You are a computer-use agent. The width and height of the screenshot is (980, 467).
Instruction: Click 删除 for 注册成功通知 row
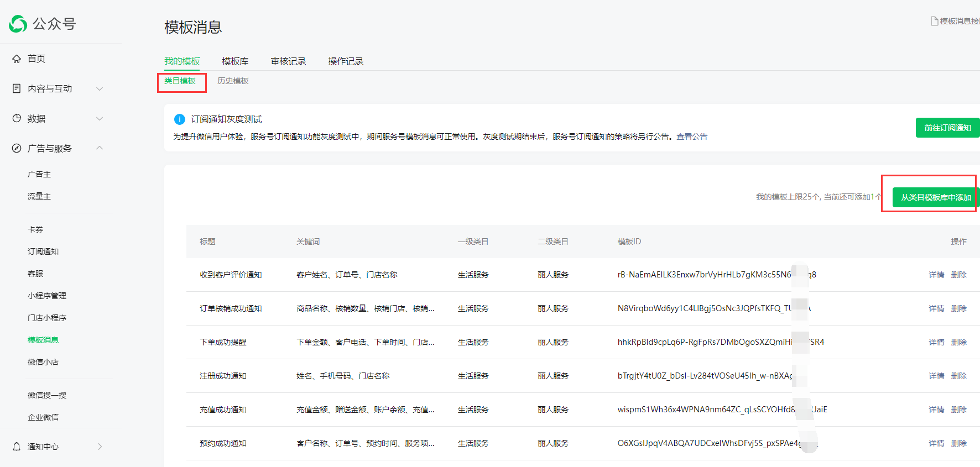pyautogui.click(x=959, y=376)
